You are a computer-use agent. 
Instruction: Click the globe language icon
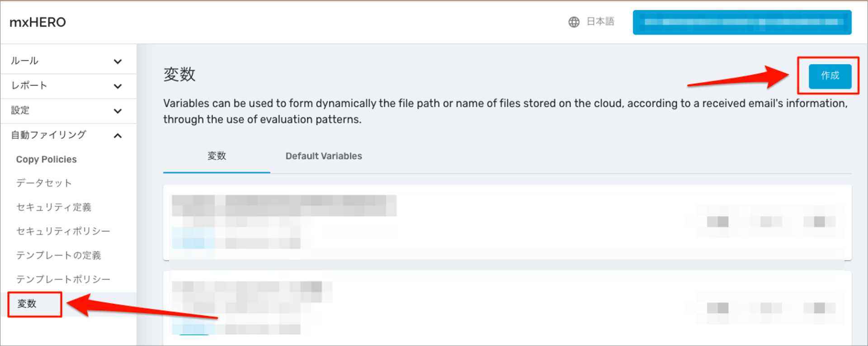[573, 21]
